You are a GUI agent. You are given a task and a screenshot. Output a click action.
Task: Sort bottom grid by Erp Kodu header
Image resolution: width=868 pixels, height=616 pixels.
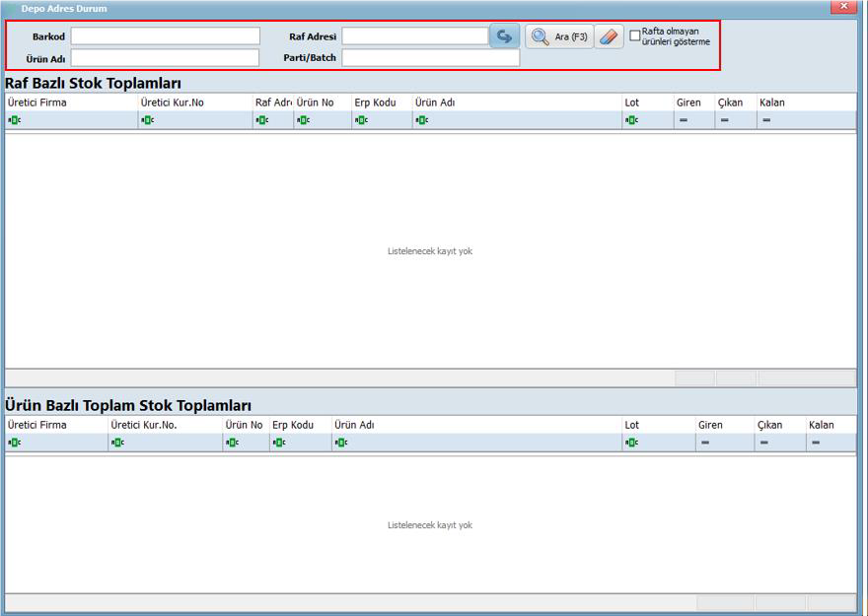pos(292,425)
